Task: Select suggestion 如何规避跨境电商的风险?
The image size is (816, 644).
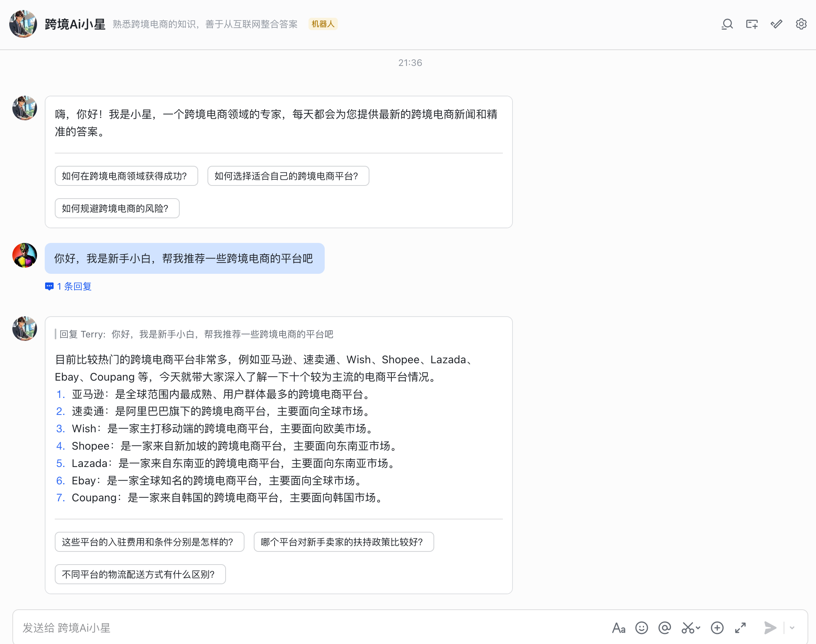Action: click(117, 208)
